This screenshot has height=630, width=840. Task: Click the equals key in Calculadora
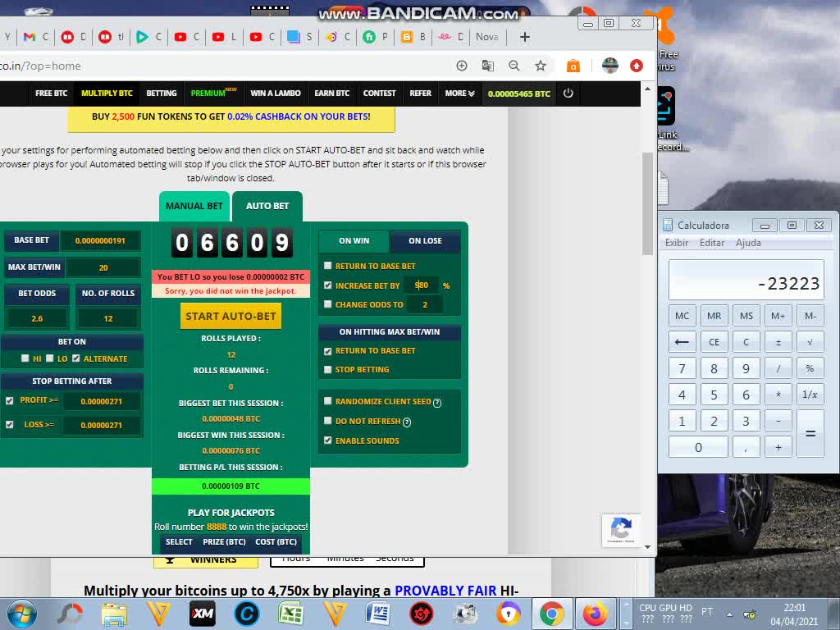[x=810, y=434]
